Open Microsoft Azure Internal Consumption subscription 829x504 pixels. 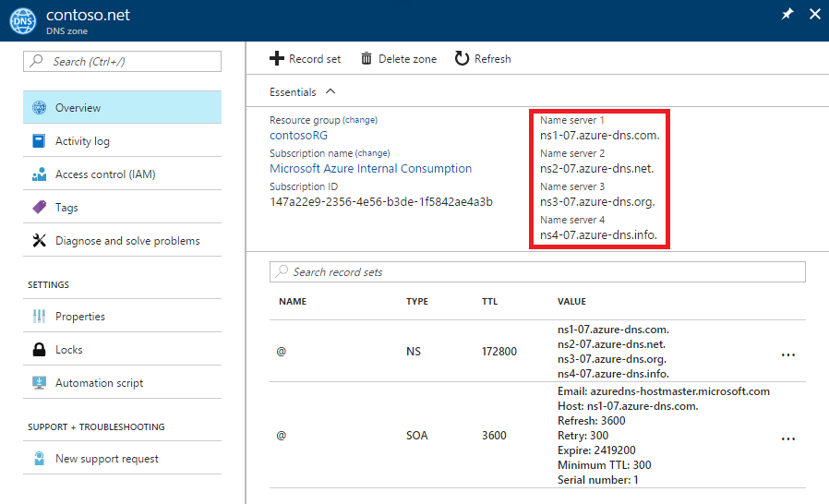pyautogui.click(x=370, y=169)
